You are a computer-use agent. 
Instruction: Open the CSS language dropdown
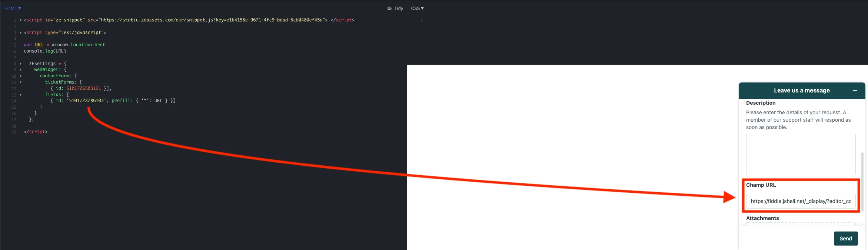(x=417, y=8)
